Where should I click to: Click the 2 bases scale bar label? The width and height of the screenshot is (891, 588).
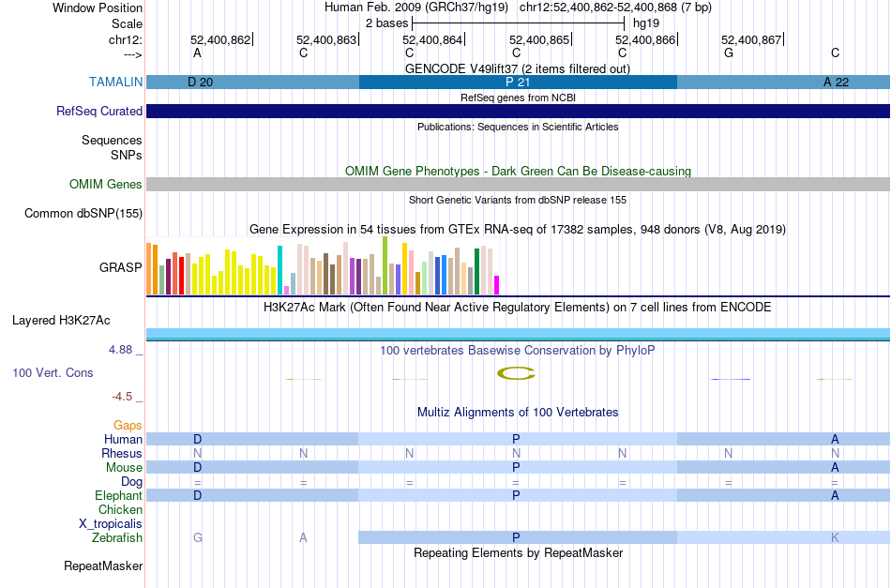[386, 23]
